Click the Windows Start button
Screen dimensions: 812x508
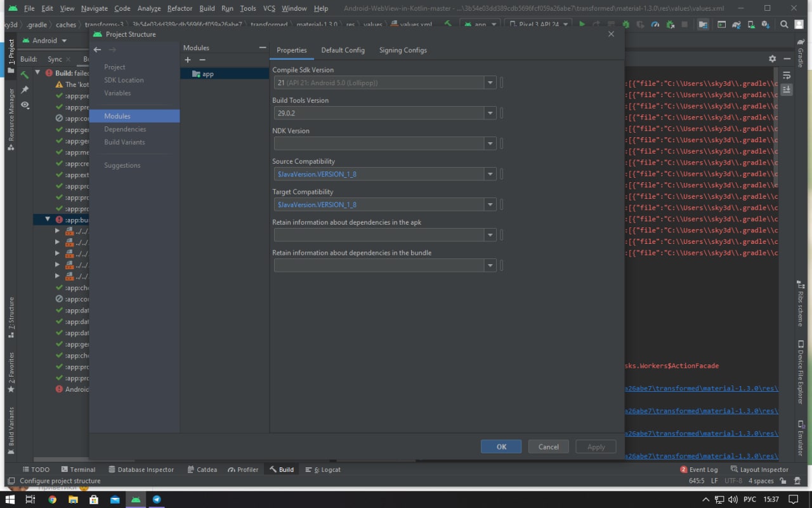pos(10,499)
